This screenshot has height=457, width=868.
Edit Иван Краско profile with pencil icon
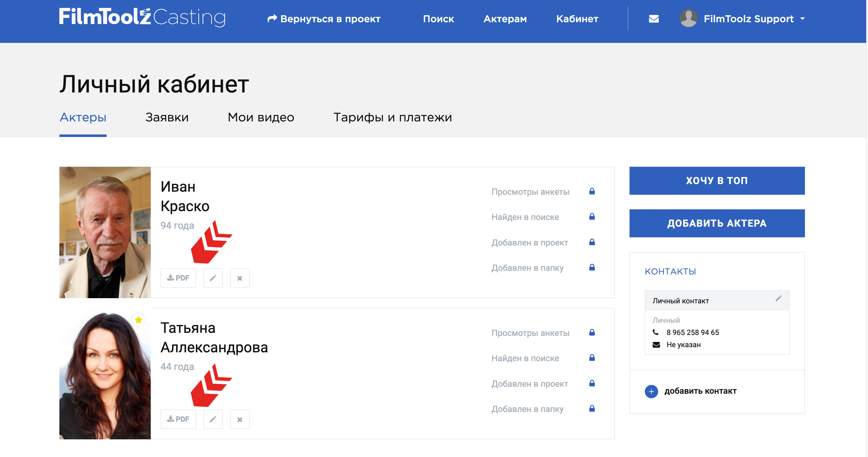[213, 278]
